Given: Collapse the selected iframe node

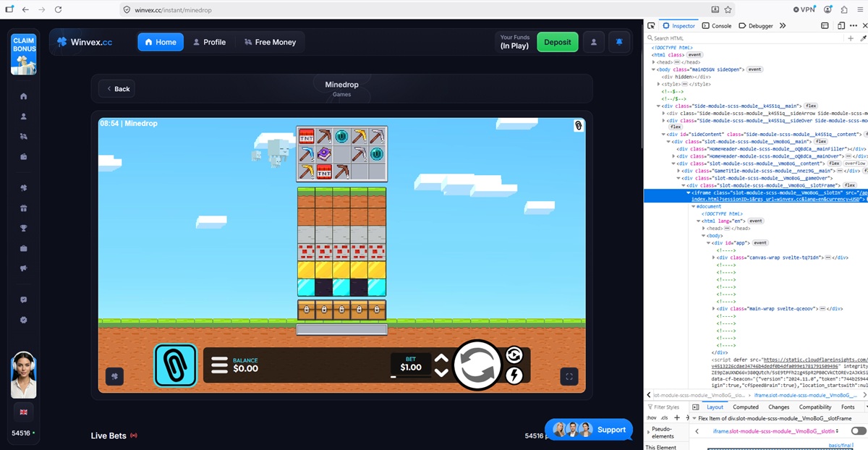Looking at the screenshot, I should click(689, 192).
